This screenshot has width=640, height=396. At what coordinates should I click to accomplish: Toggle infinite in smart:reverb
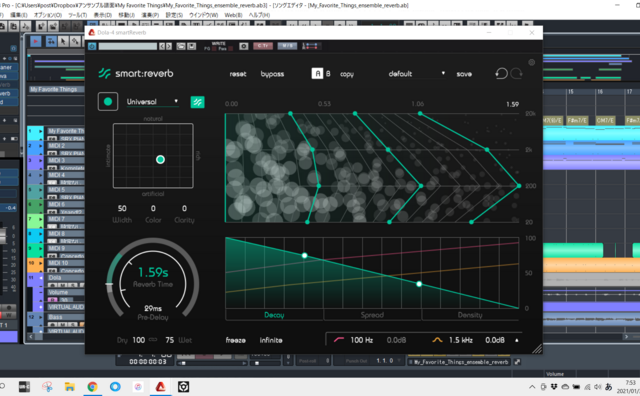271,340
